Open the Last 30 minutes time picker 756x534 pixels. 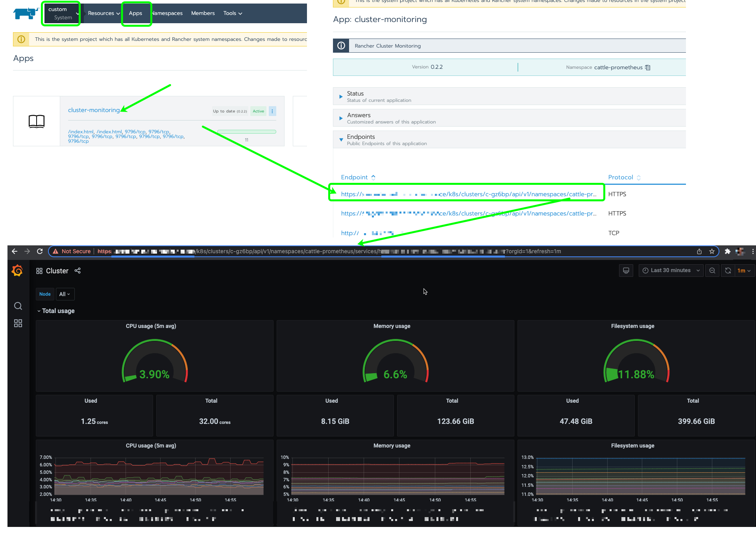click(671, 271)
